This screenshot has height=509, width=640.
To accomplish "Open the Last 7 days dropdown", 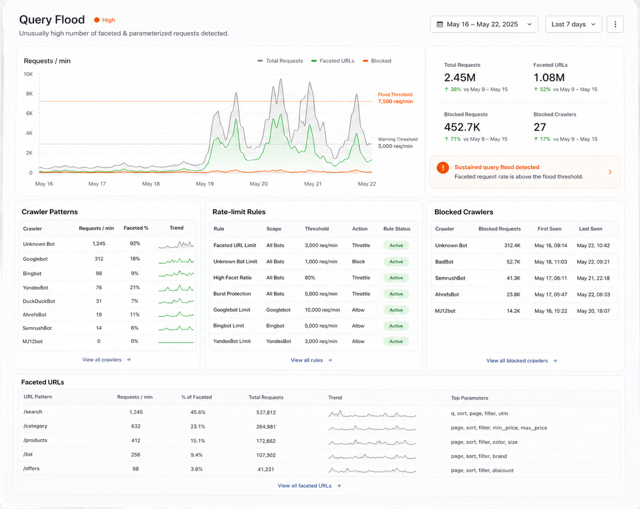I will click(573, 24).
